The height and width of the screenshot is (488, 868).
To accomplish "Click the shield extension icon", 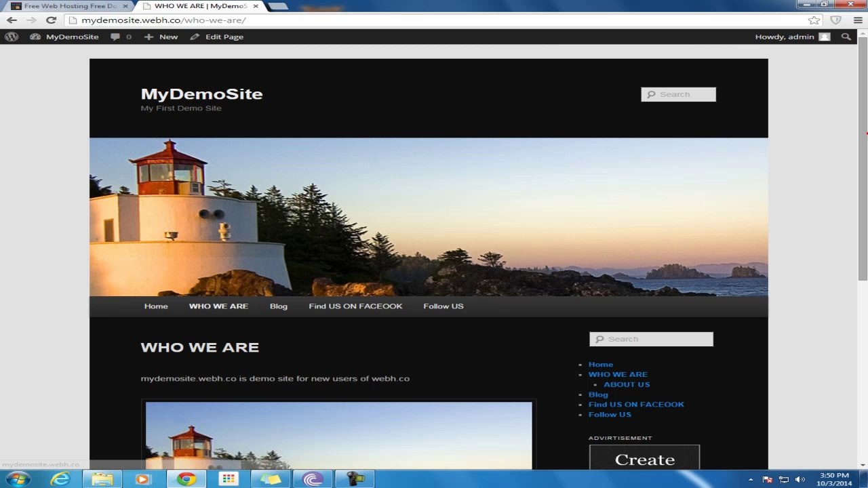I will pyautogui.click(x=835, y=20).
